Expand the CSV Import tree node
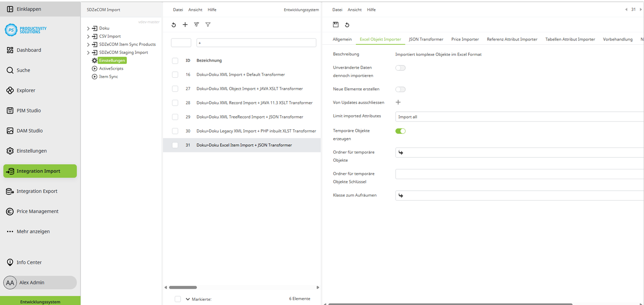Image resolution: width=644 pixels, height=305 pixels. 88,36
